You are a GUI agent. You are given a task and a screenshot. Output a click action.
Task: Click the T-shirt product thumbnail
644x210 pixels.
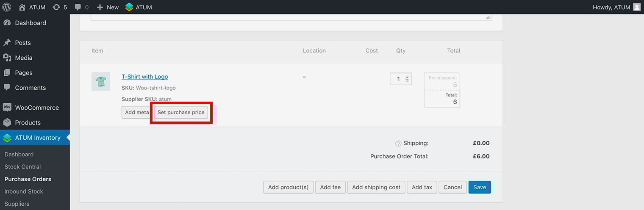pyautogui.click(x=101, y=81)
